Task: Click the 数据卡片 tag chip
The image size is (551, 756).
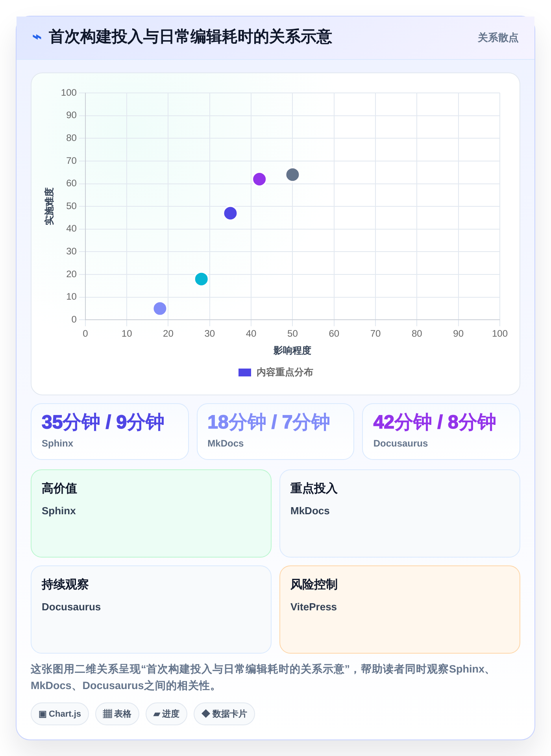Action: point(224,714)
